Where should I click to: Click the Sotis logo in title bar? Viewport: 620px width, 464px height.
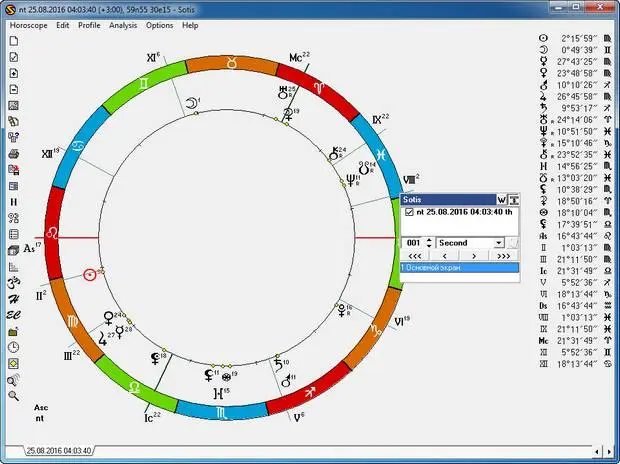point(10,9)
